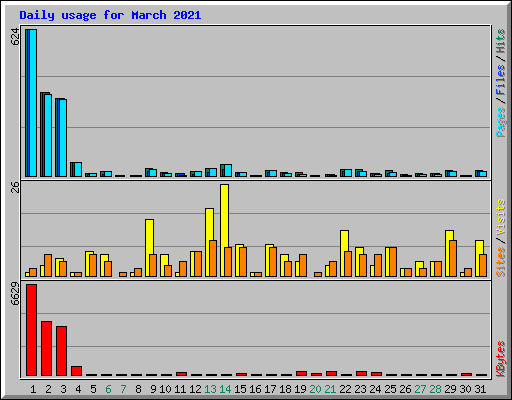Click day 26 on the x-axis
Viewport: 512px width, 400px height.
(405, 389)
